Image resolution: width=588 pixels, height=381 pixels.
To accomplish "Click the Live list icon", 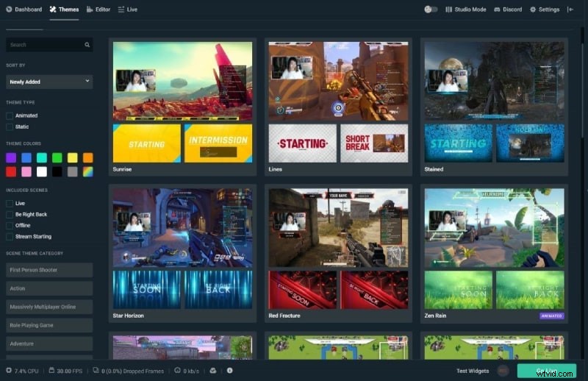I will click(x=121, y=10).
